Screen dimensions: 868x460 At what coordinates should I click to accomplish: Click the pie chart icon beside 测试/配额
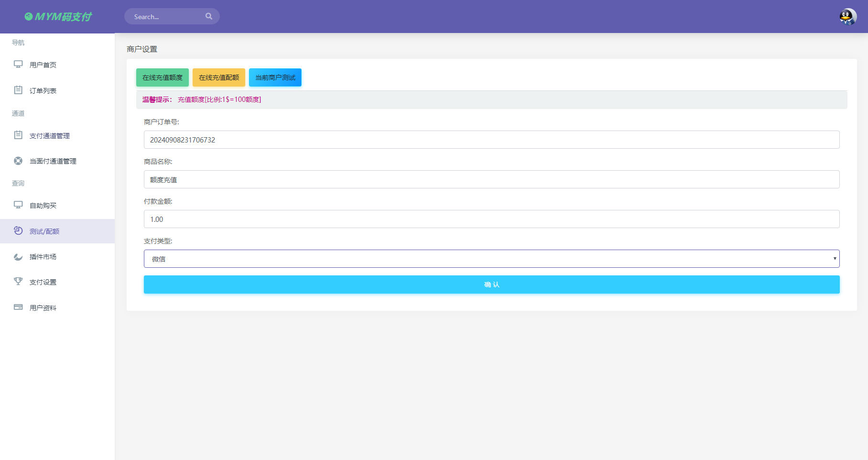(x=18, y=230)
